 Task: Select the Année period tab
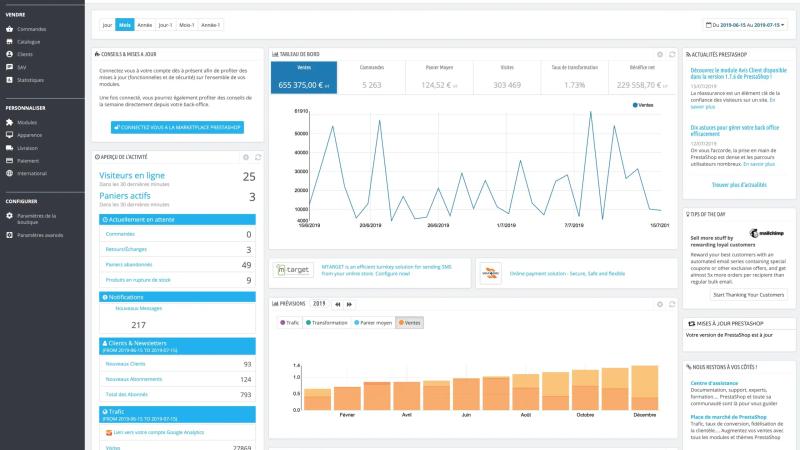pos(145,25)
